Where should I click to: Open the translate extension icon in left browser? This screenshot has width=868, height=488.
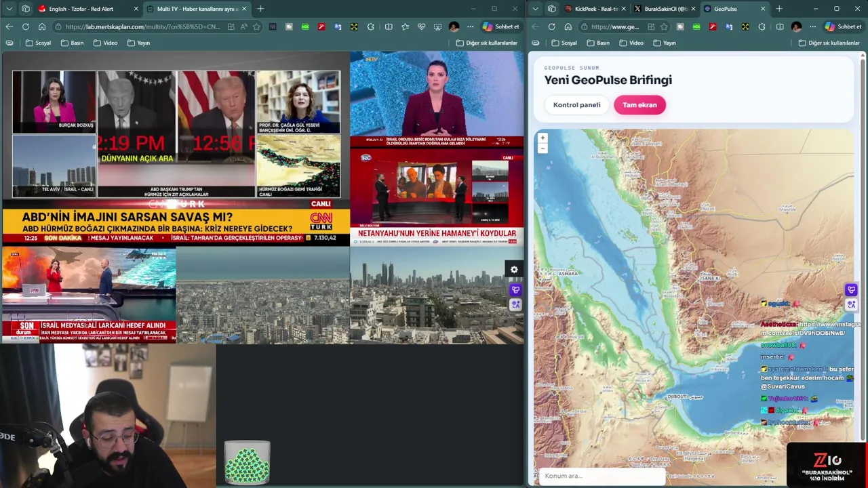pyautogui.click(x=338, y=26)
